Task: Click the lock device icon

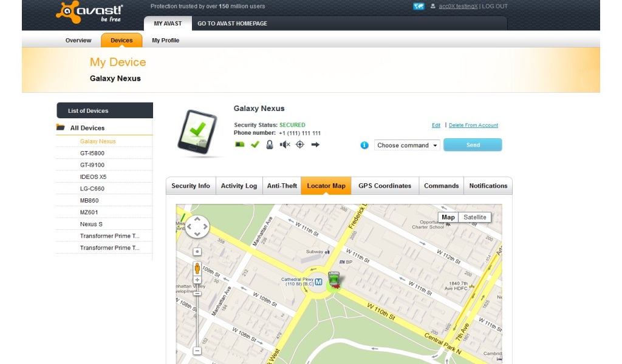Action: click(269, 144)
